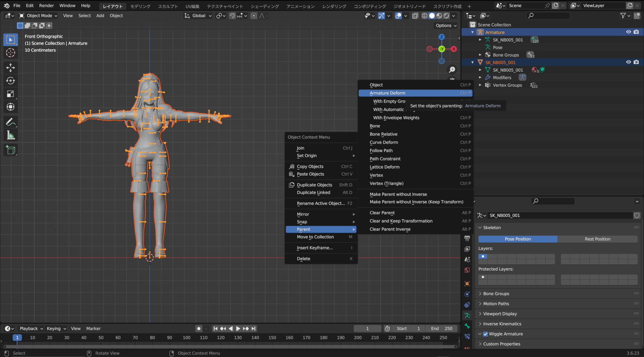Open the Playback dropdown
This screenshot has width=644, height=357.
point(31,329)
